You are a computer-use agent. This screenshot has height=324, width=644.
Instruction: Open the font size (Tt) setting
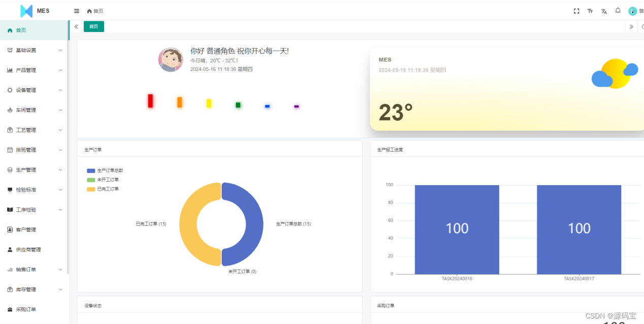tap(590, 11)
